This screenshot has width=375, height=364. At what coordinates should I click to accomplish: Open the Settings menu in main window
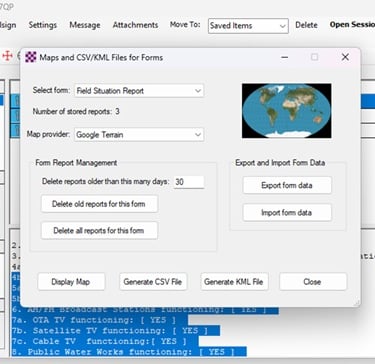coord(43,25)
